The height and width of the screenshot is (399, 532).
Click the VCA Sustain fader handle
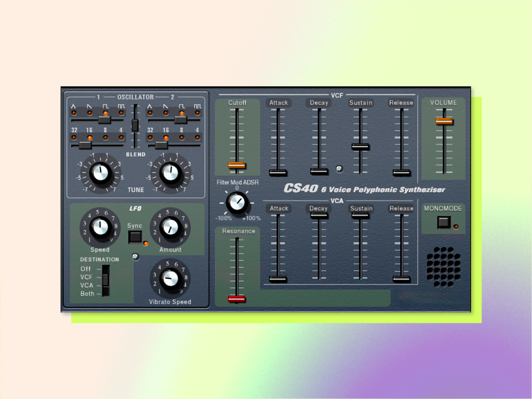[x=360, y=215]
